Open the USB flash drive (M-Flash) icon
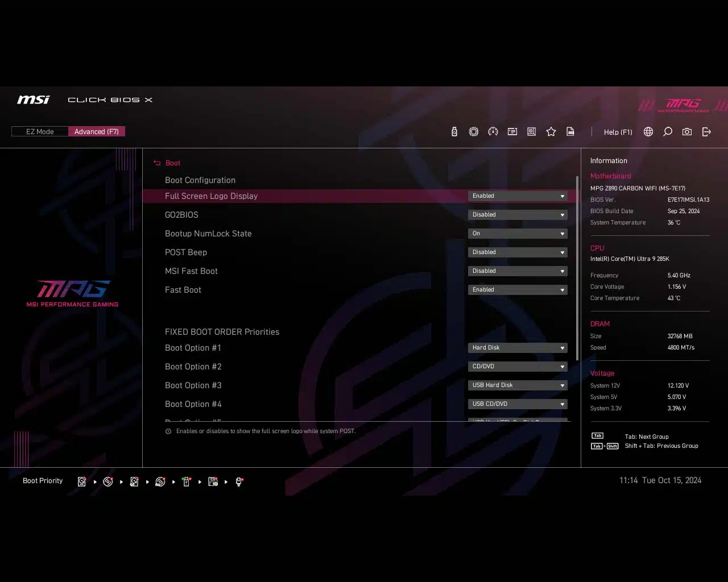This screenshot has width=728, height=582. (x=454, y=132)
